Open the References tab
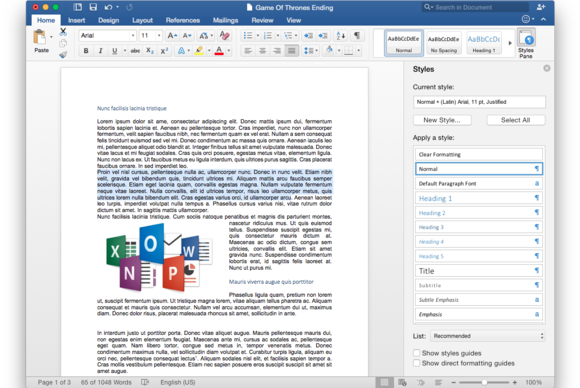 183,20
